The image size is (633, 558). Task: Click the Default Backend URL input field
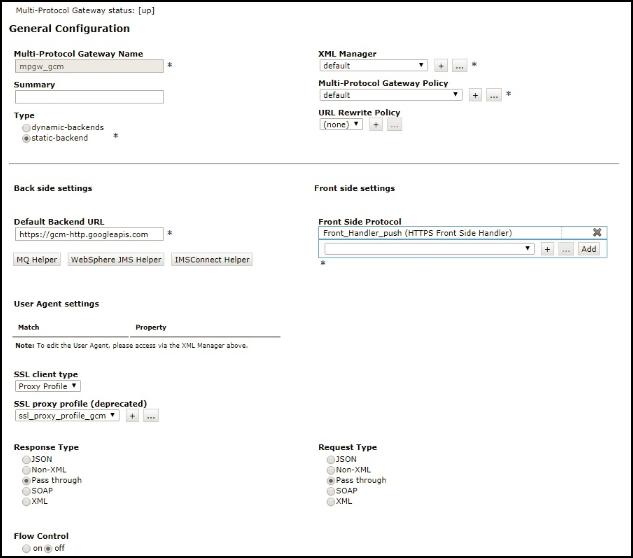pos(89,234)
